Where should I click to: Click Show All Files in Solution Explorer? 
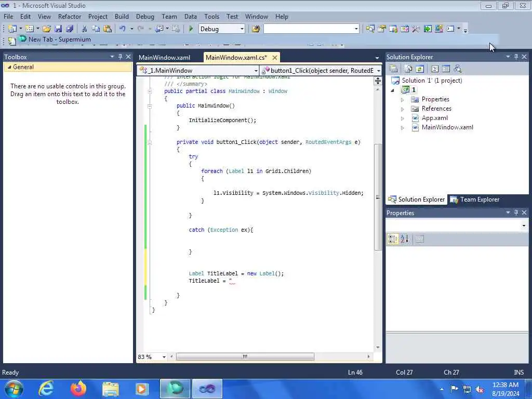click(x=408, y=69)
